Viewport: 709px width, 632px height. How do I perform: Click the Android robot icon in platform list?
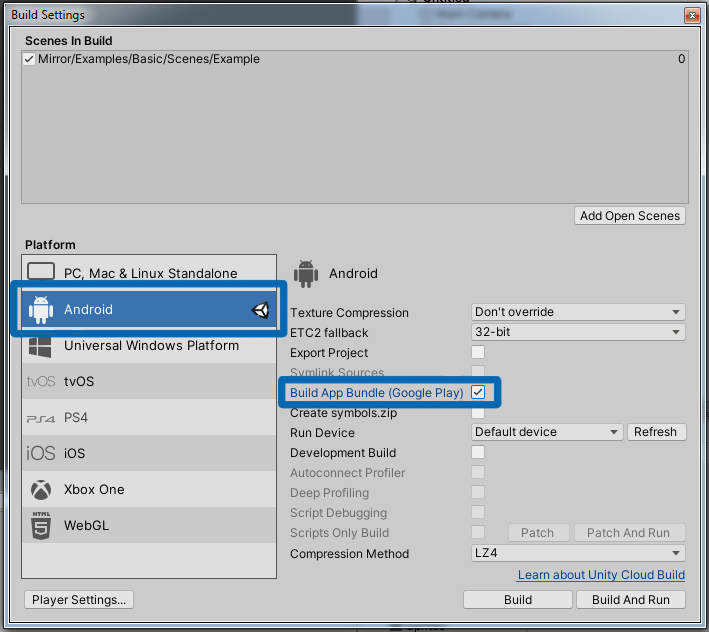point(41,310)
